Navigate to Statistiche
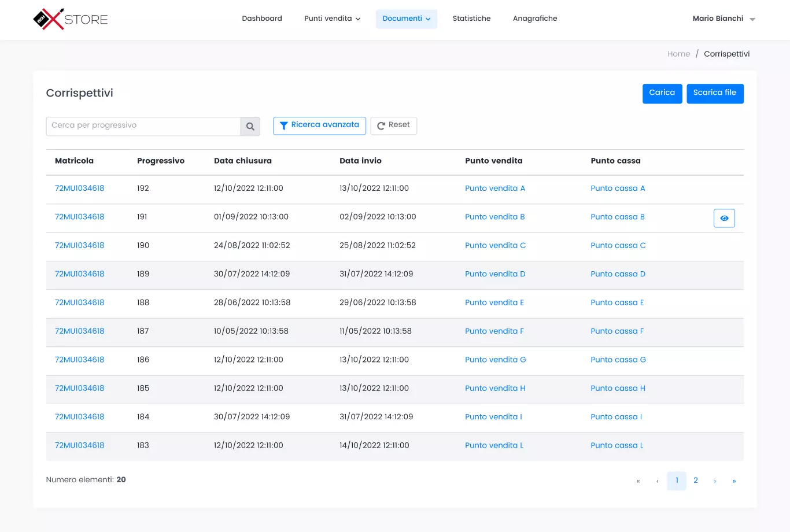Image resolution: width=790 pixels, height=532 pixels. coord(471,19)
